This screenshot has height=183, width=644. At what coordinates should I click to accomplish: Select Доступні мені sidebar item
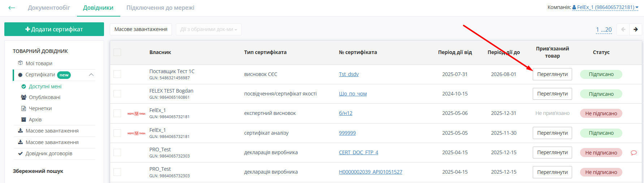click(x=45, y=86)
